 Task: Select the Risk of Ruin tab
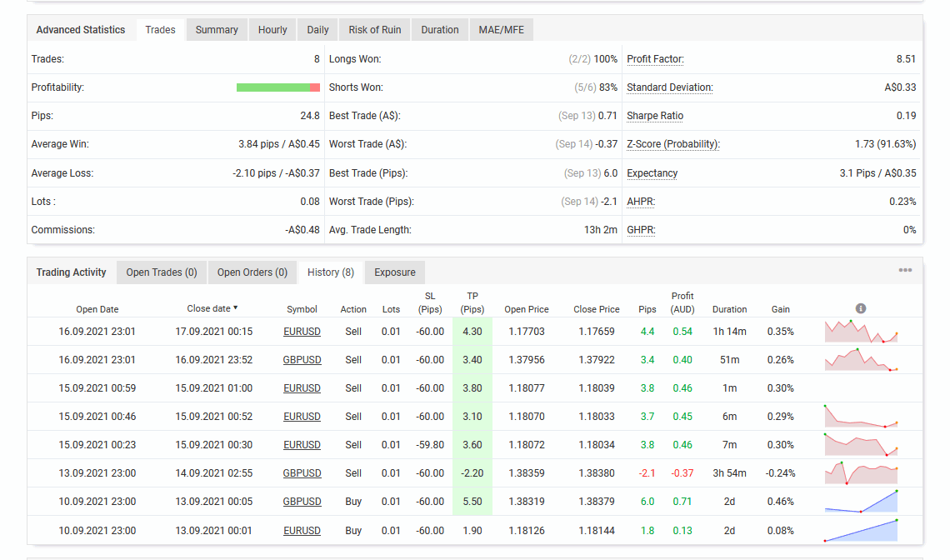click(x=375, y=30)
